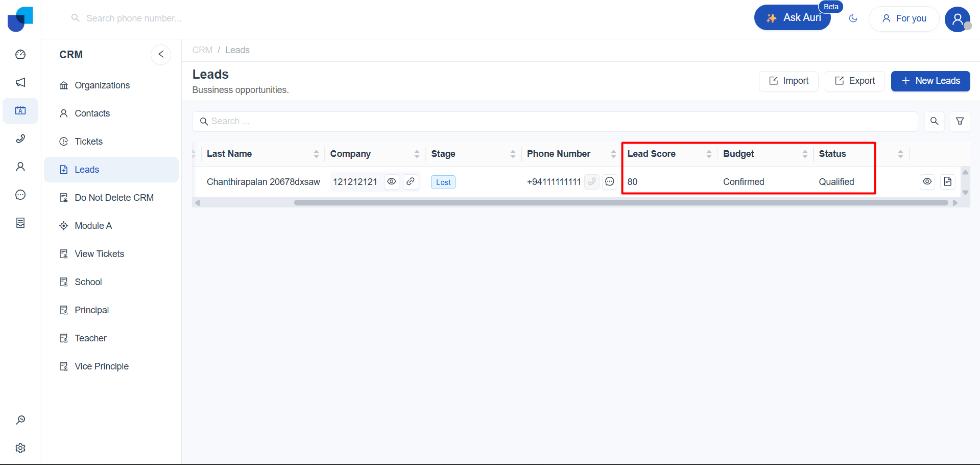Open the dashboard gauge icon in left rail

tap(20, 55)
